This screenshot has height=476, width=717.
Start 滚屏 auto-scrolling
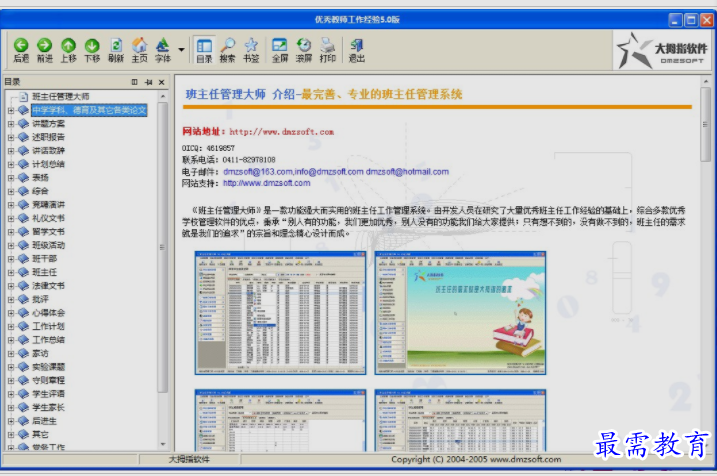click(x=304, y=50)
